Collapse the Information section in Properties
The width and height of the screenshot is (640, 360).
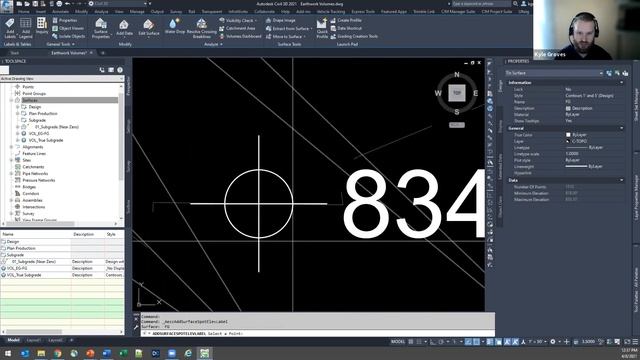click(622, 82)
